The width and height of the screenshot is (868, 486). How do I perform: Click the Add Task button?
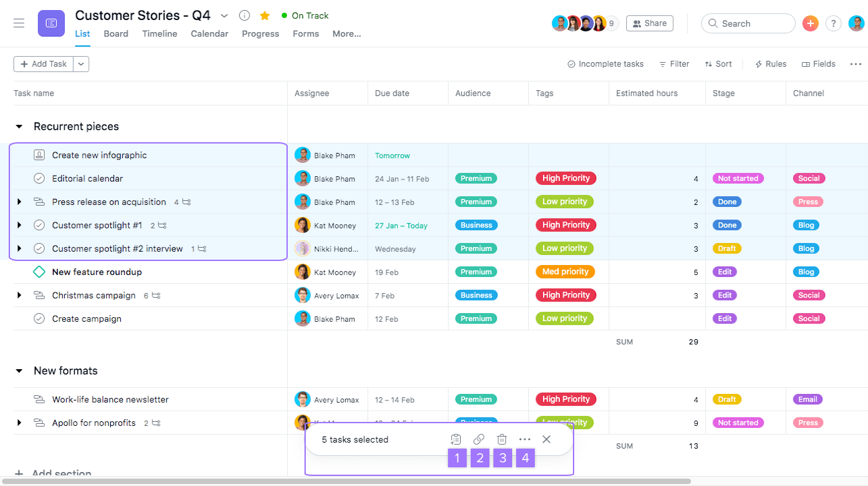pos(43,63)
